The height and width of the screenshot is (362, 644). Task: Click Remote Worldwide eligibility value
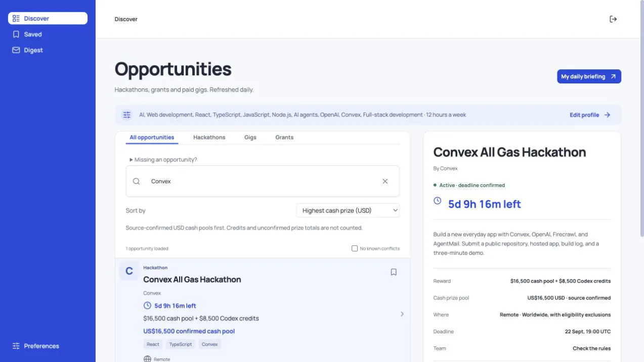coord(555,314)
